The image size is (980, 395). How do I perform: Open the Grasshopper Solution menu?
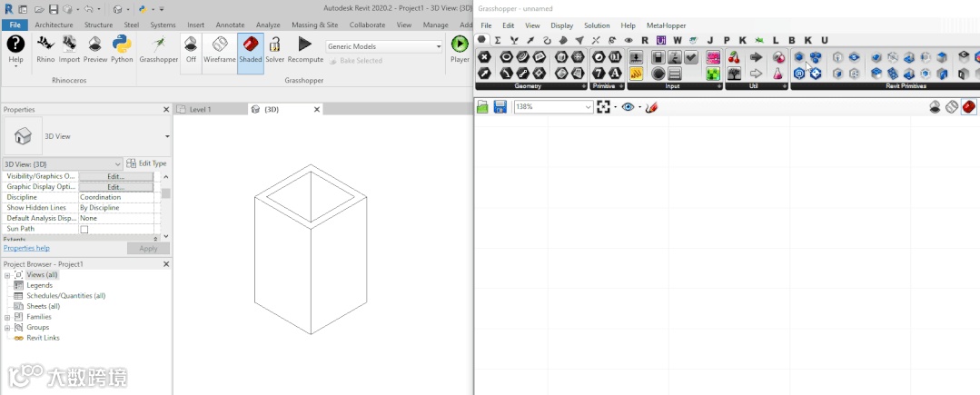point(597,25)
